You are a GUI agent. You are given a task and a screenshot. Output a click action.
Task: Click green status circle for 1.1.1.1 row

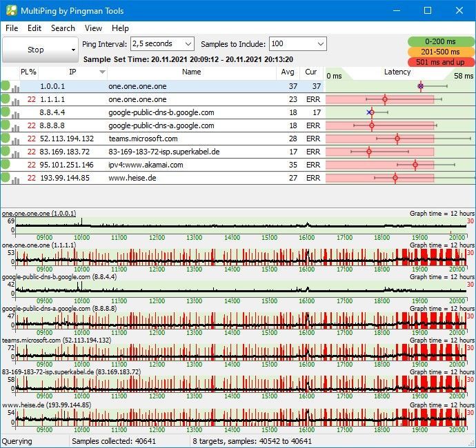click(x=5, y=99)
